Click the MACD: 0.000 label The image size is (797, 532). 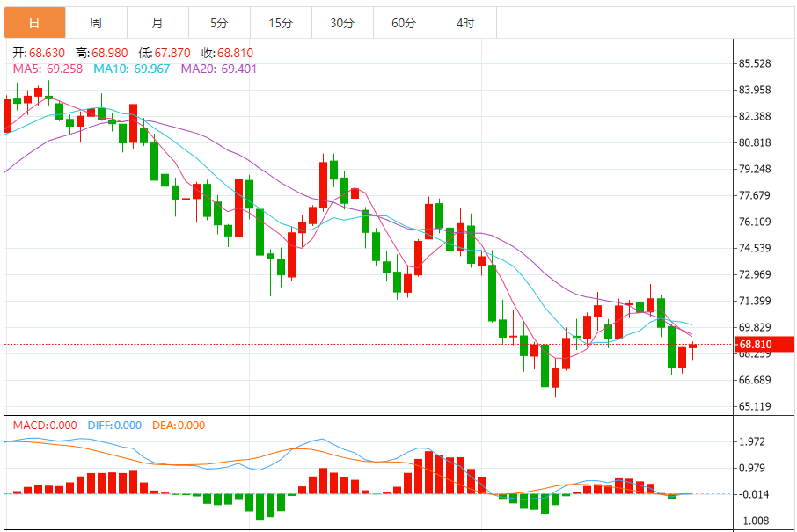(x=45, y=426)
